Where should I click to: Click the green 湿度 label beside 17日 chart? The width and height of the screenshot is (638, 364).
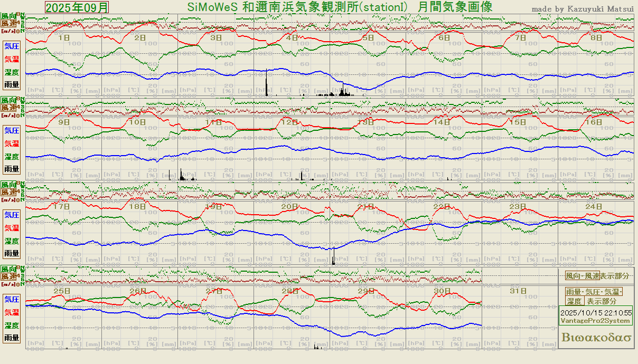click(x=12, y=241)
